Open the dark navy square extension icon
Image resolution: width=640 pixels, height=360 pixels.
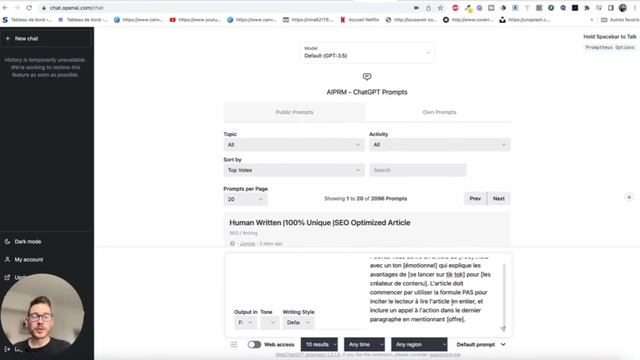(x=575, y=8)
